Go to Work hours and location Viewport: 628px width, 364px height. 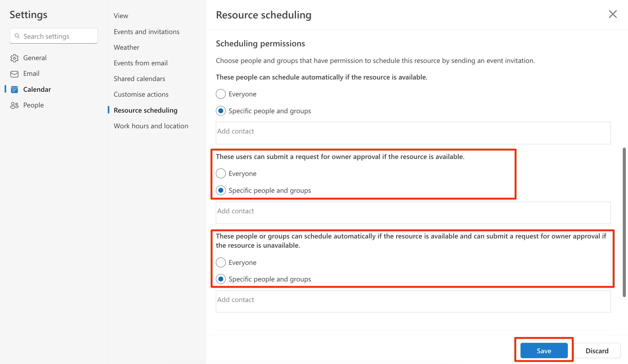tap(151, 126)
